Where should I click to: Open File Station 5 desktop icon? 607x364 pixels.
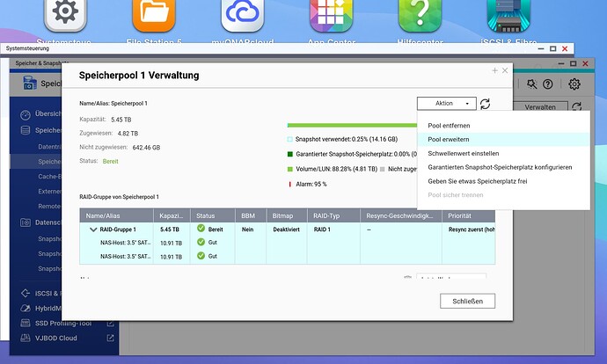(154, 16)
